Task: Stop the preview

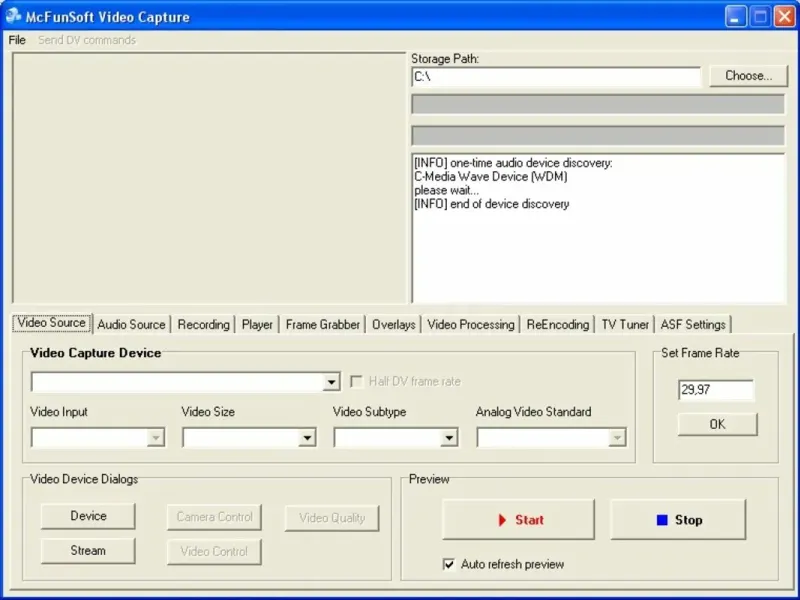Action: coord(678,519)
